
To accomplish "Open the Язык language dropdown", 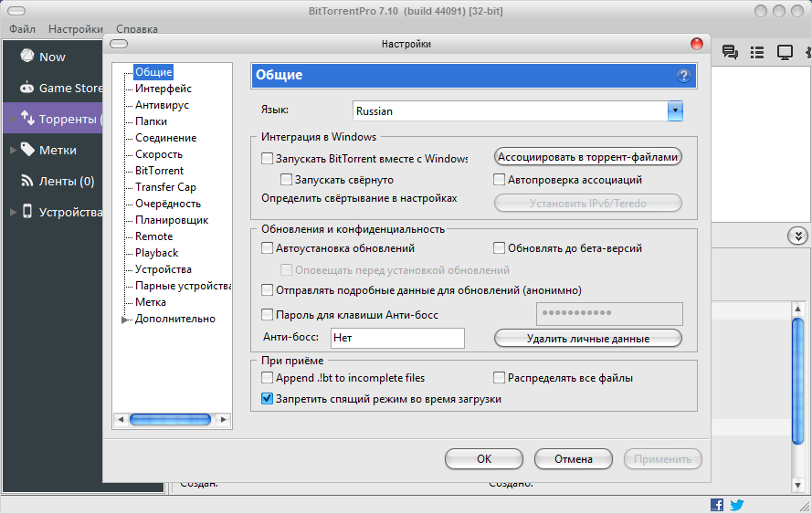I will 675,111.
